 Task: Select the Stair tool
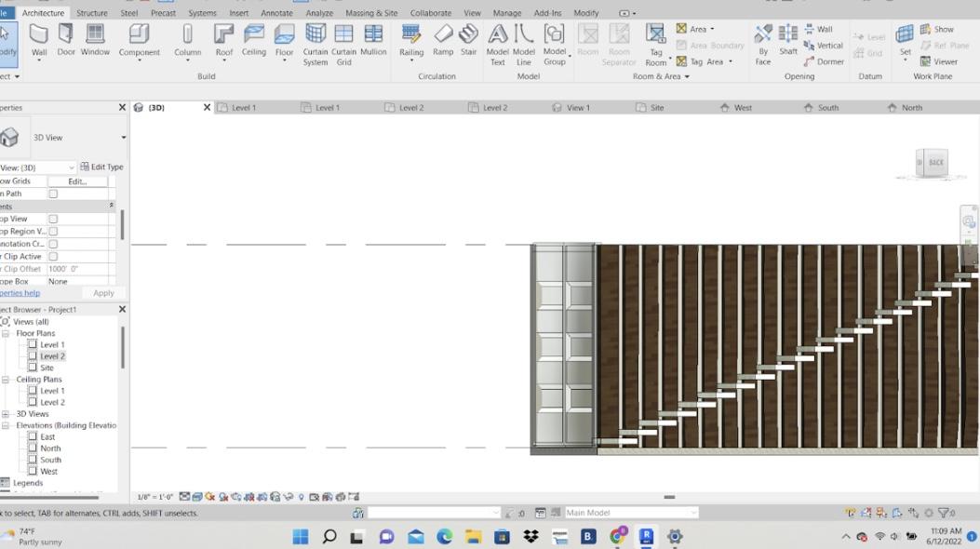(468, 40)
